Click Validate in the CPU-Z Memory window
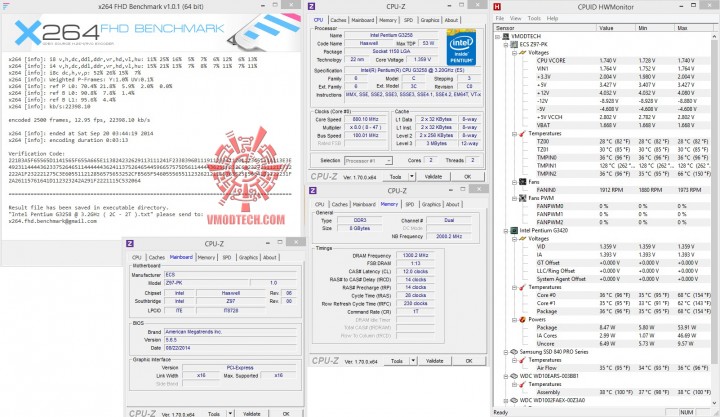 coord(434,361)
